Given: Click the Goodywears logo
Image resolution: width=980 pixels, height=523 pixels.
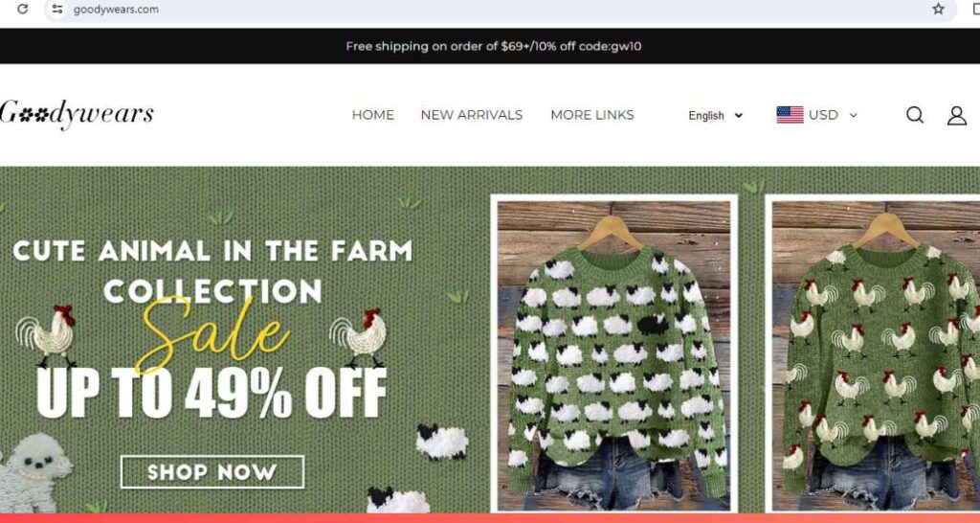Looking at the screenshot, I should (76, 115).
